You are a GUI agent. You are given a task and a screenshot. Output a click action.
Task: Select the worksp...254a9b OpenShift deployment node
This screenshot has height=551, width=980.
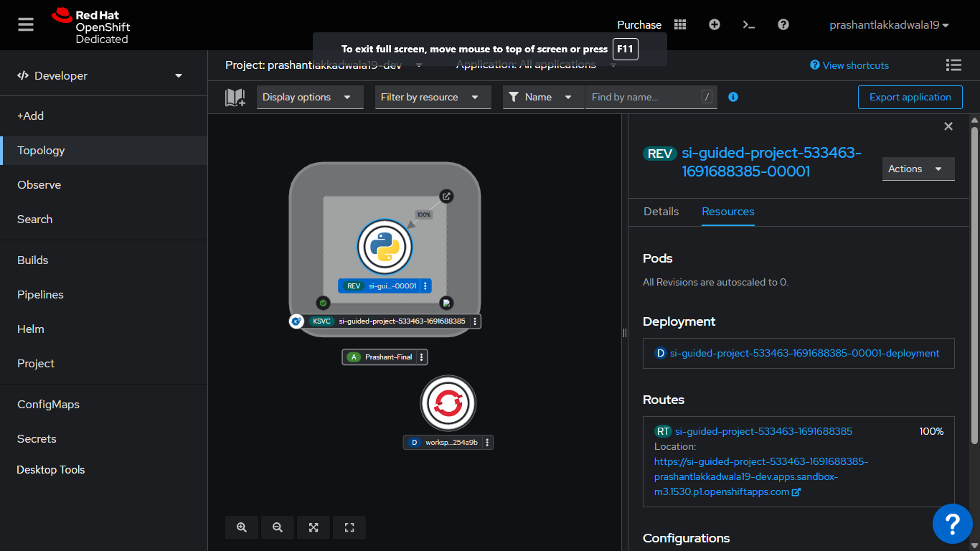coord(448,402)
